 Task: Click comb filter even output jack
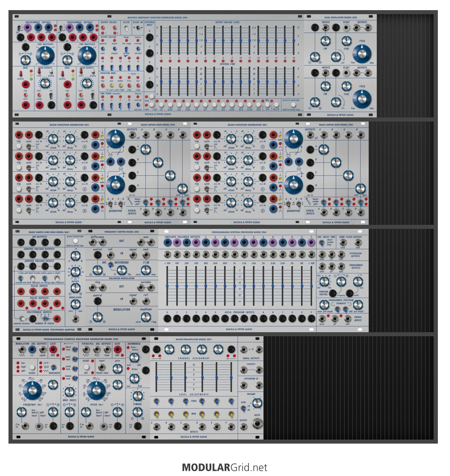point(343,242)
